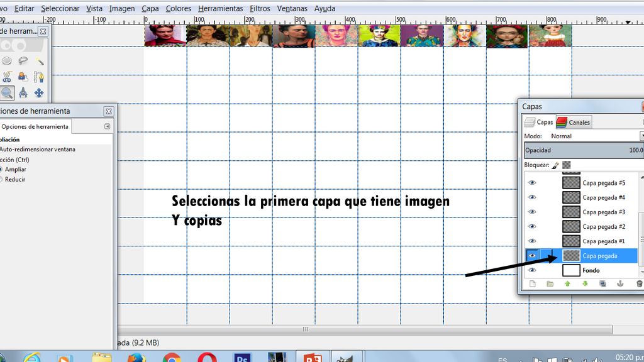
Task: Duplicate the selected layer
Action: click(602, 283)
